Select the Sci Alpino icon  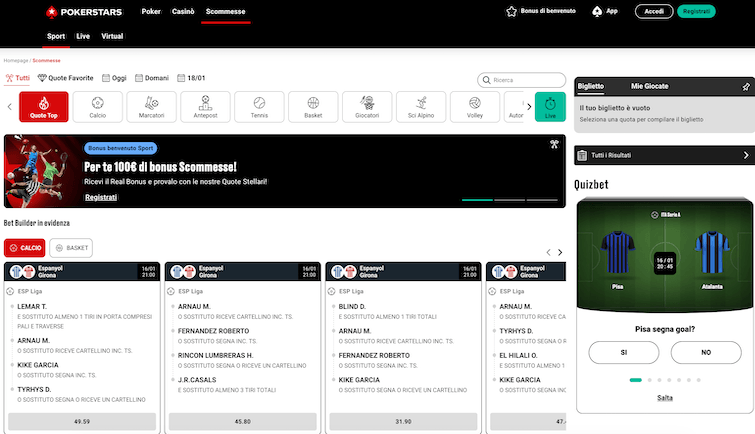[421, 107]
